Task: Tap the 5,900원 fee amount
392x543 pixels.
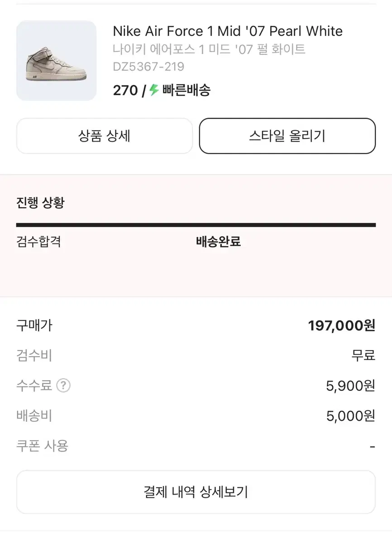Action: (x=351, y=386)
